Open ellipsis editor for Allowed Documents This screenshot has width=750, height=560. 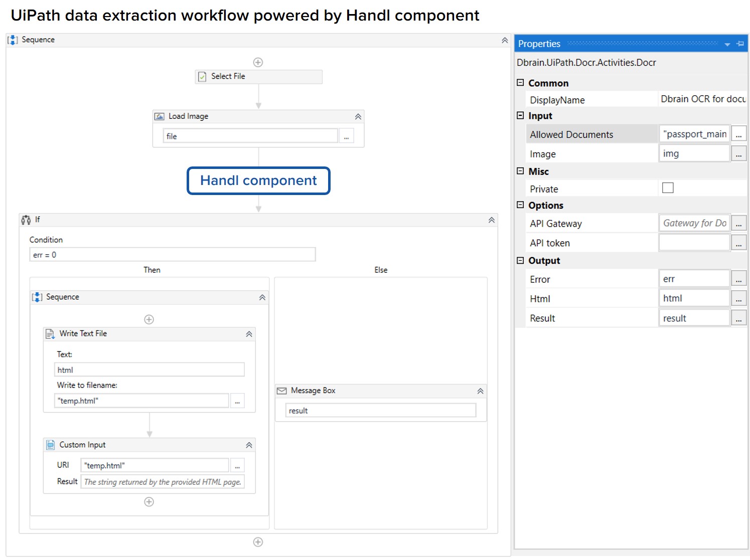pos(739,134)
